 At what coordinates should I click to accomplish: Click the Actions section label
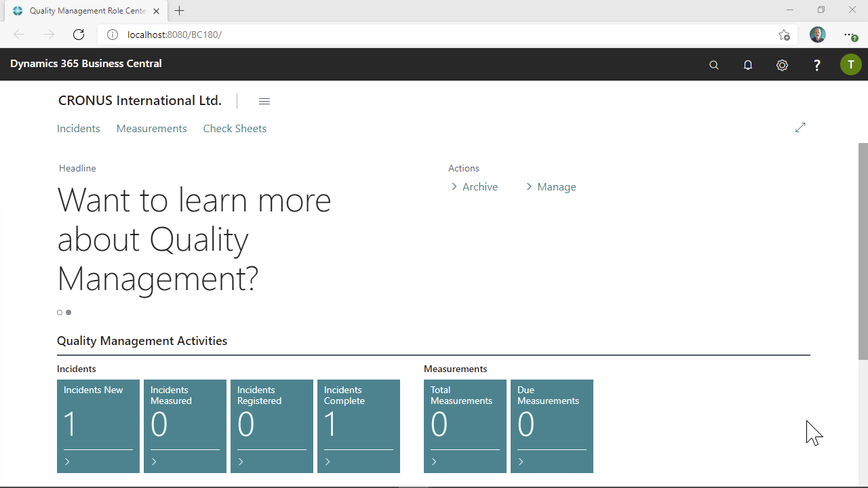pos(464,168)
